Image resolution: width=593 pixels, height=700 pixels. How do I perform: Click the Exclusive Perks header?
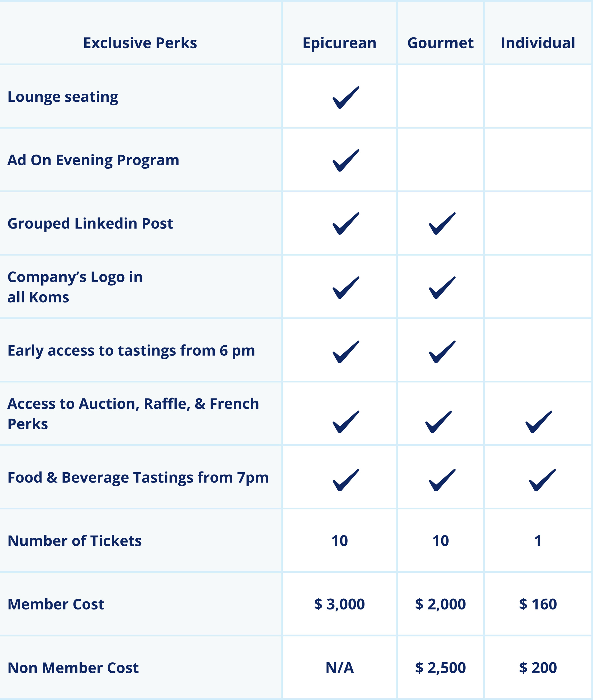coord(140,43)
